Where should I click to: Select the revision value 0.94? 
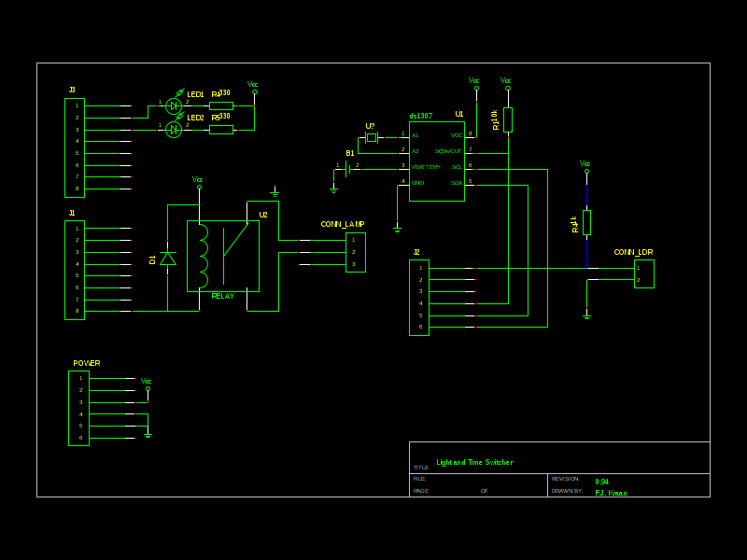(x=602, y=483)
